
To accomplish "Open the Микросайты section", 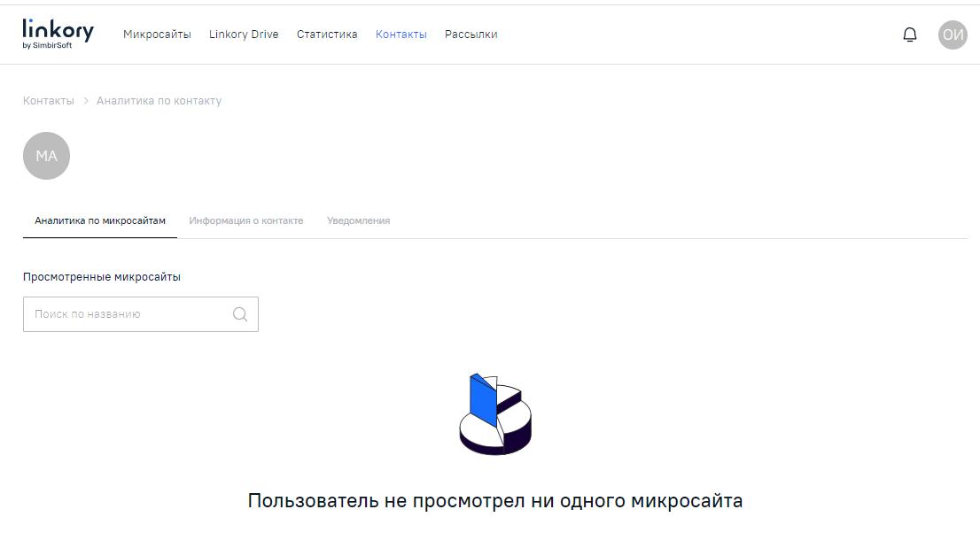I will pyautogui.click(x=157, y=34).
